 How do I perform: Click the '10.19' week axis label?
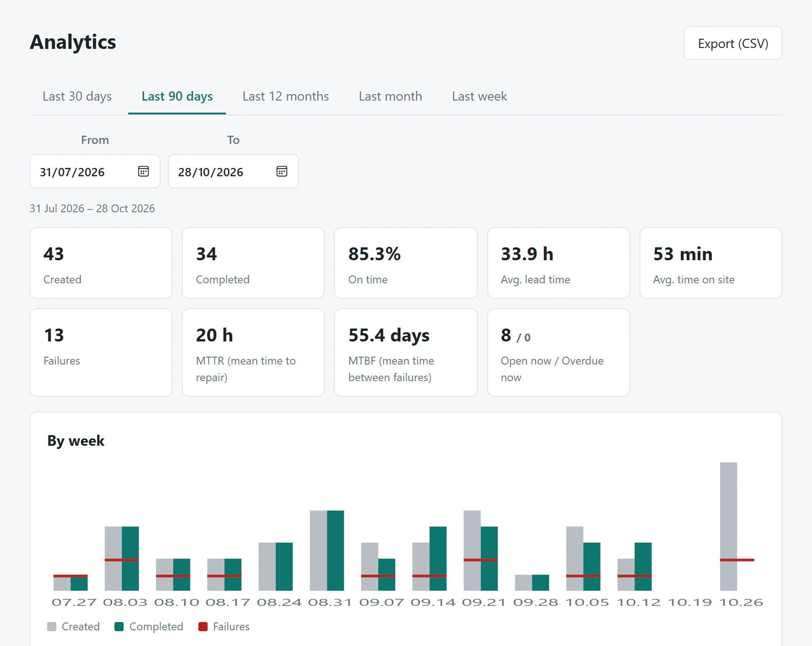pos(690,602)
